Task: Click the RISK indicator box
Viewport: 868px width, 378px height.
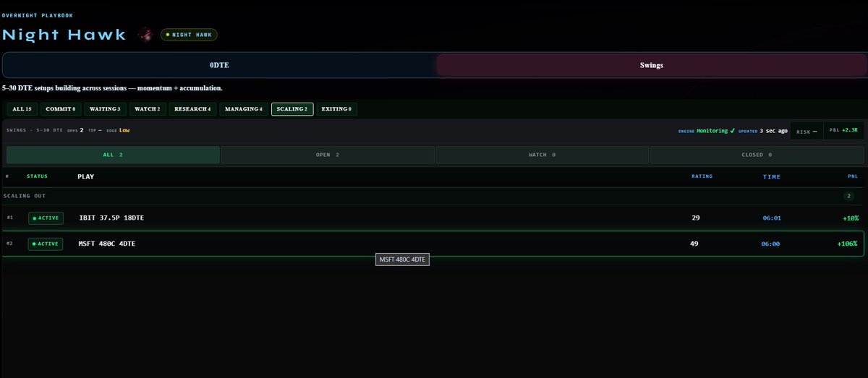Action: coord(807,131)
